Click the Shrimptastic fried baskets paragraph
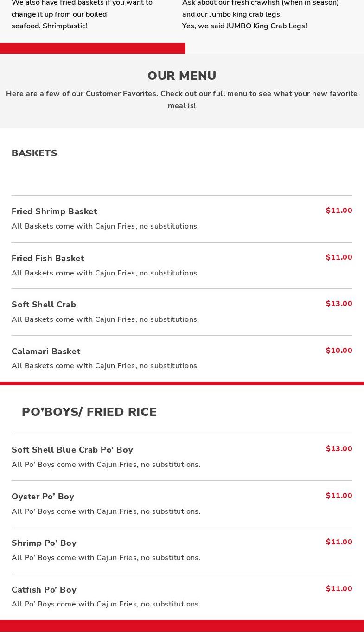Image resolution: width=364 pixels, height=632 pixels. [82, 14]
